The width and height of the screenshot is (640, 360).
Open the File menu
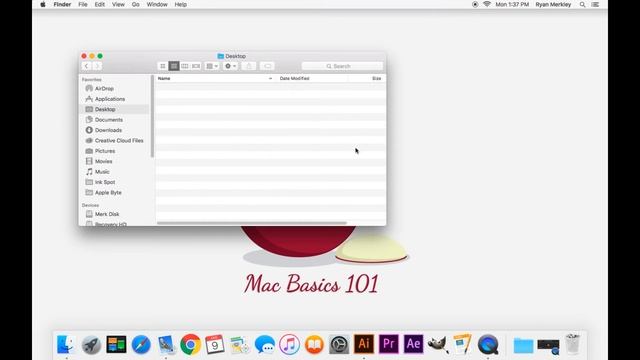83,4
